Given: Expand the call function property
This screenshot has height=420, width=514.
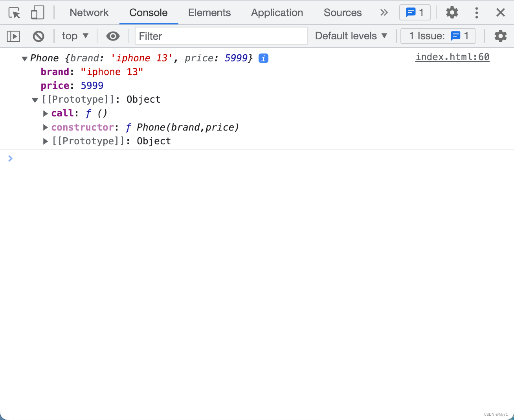Looking at the screenshot, I should (46, 114).
